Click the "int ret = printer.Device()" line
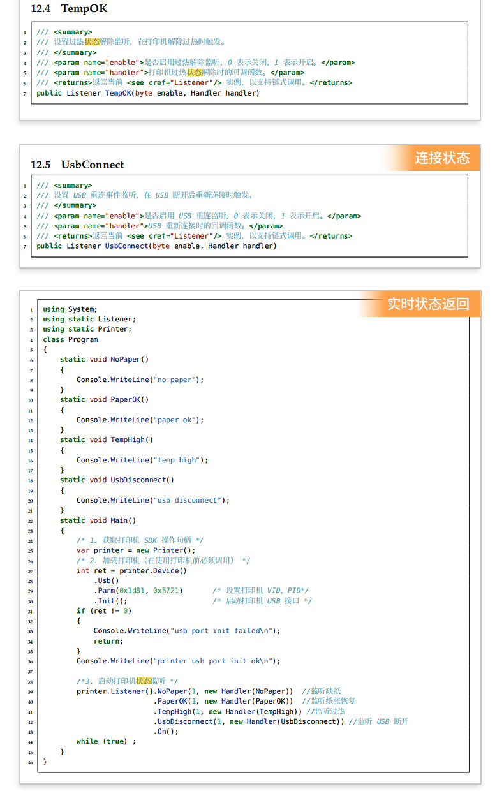Image resolution: width=504 pixels, height=812 pixels. point(132,571)
